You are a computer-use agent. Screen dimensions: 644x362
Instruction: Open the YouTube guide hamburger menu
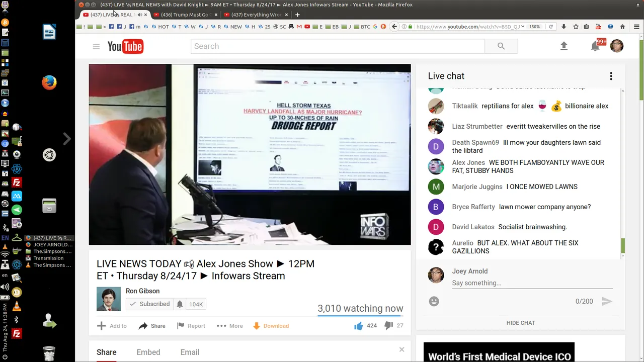[96, 46]
